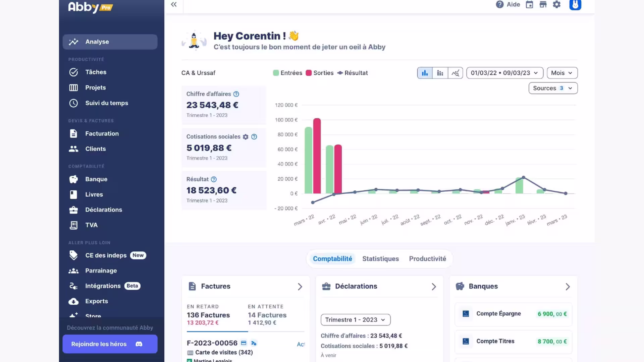
Task: Open the date range dropdown
Action: (504, 73)
